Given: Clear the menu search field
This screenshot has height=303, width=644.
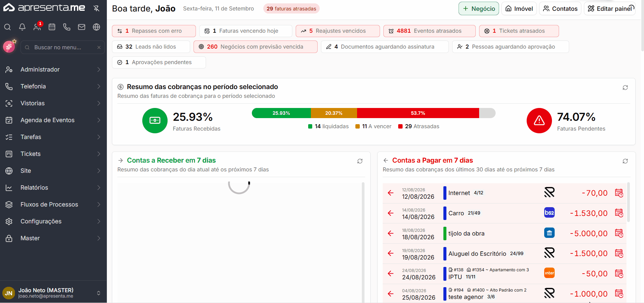Looking at the screenshot, I should coord(99,48).
